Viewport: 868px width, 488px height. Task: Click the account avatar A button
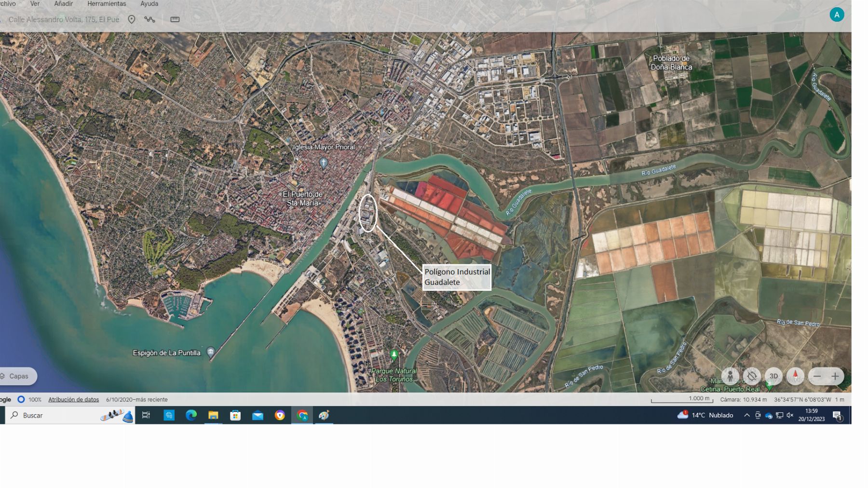tap(837, 15)
